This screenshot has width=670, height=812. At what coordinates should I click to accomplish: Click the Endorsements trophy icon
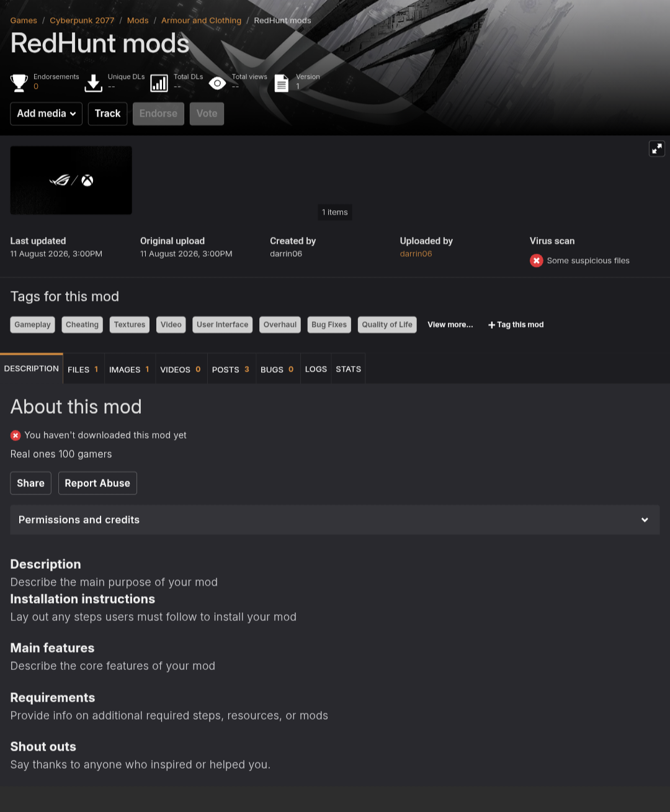pos(19,83)
